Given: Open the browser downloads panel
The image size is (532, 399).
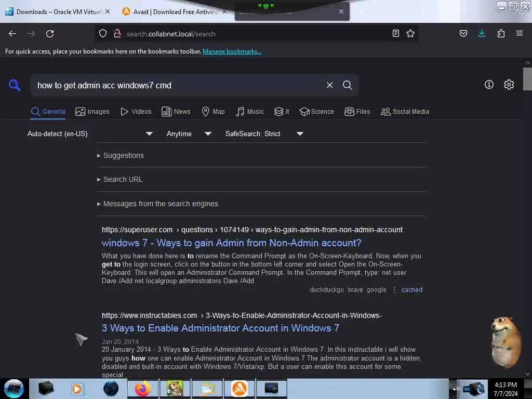Looking at the screenshot, I should pos(482,33).
